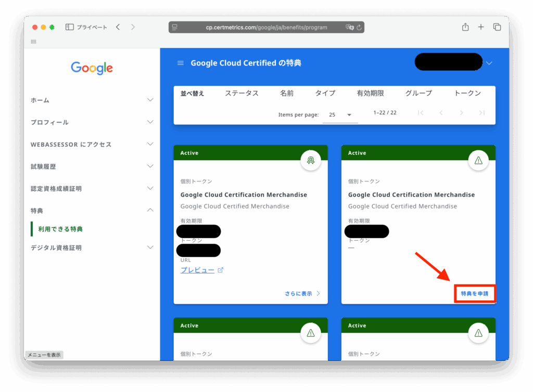Screen dimensions: 533x392
Task: Click the translate icon in address bar
Action: (349, 27)
